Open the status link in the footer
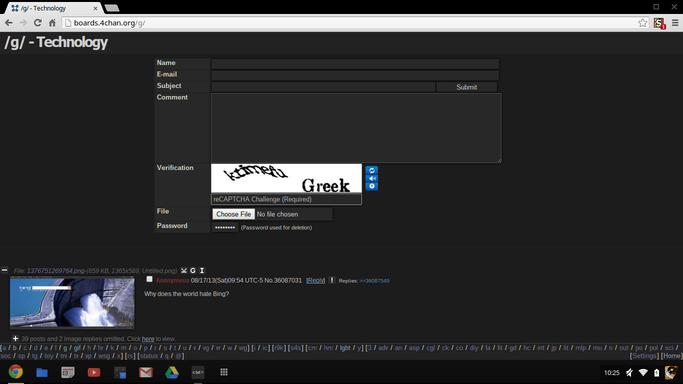 [149, 356]
